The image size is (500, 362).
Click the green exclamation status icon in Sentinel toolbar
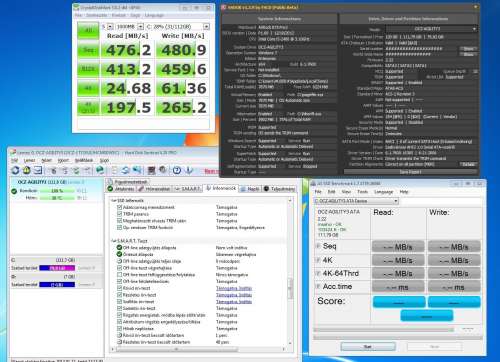(x=27, y=170)
